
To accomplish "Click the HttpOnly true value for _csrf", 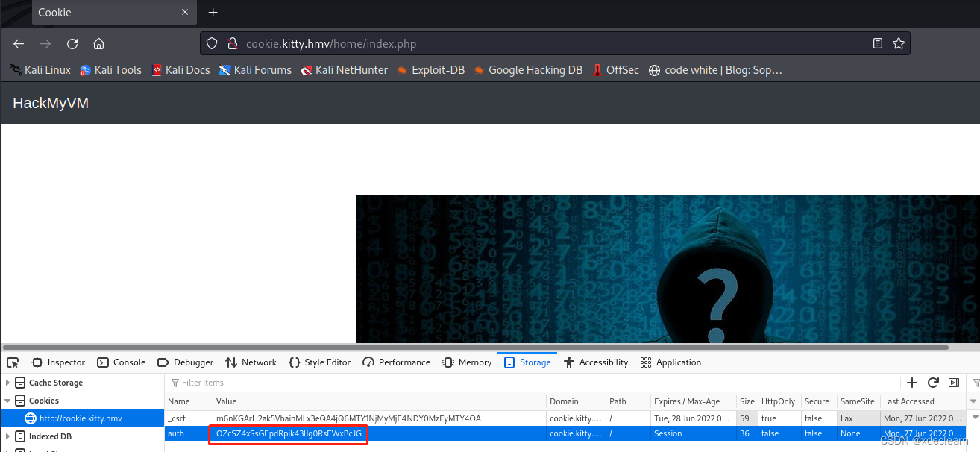I will [x=779, y=418].
